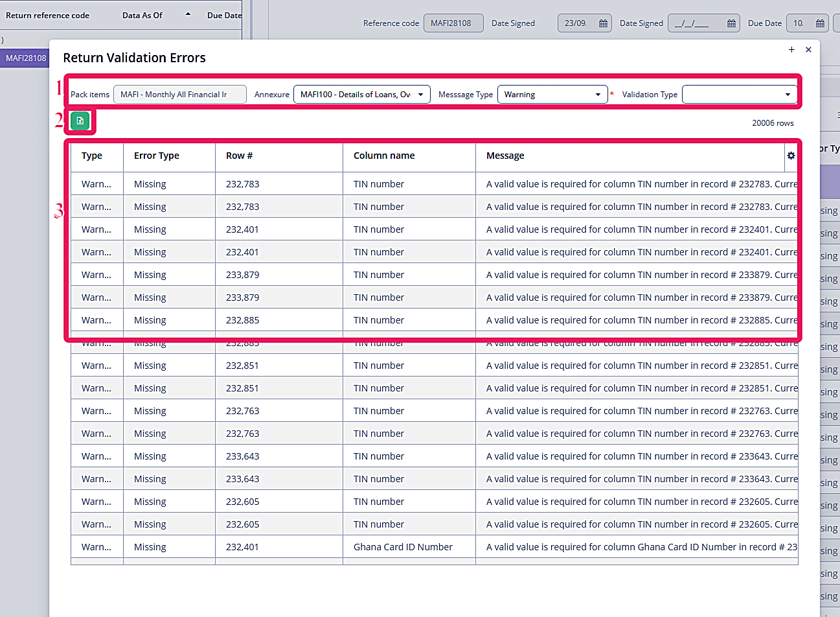The height and width of the screenshot is (617, 840).
Task: Click the Reference code field showing MAFI28108
Action: point(453,23)
